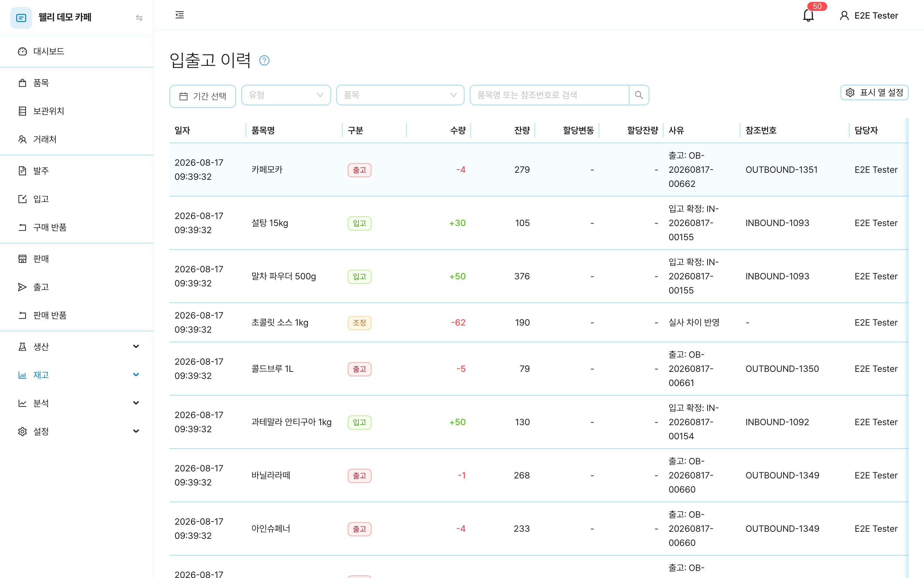Open the 품목 item filter dropdown
Viewport: 924px width, 578px height.
(400, 95)
